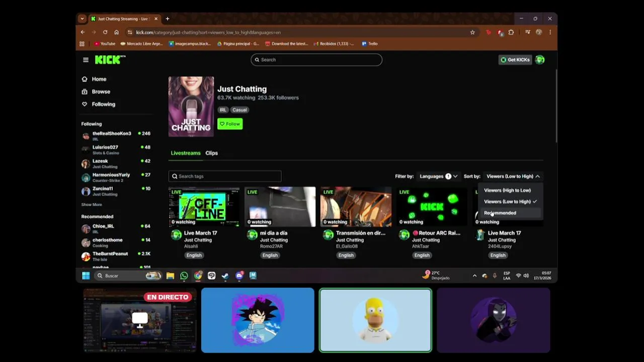The image size is (644, 362).
Task: Switch to the Clips tab
Action: point(211,153)
